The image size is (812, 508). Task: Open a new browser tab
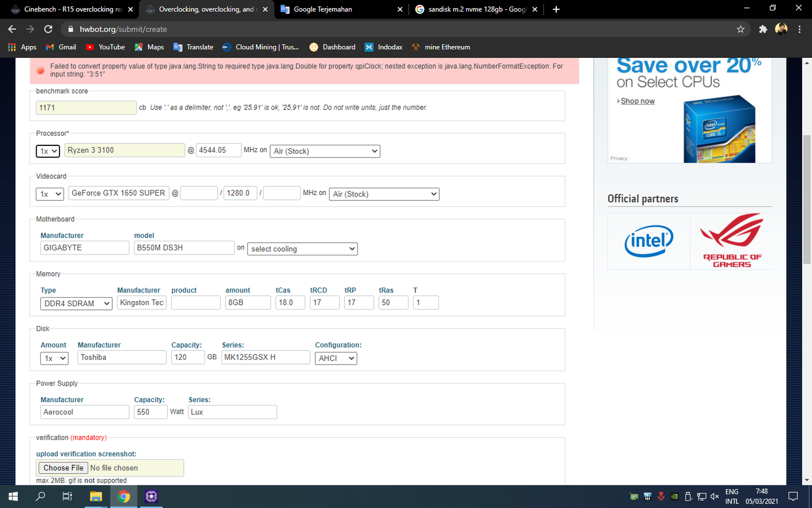[556, 9]
